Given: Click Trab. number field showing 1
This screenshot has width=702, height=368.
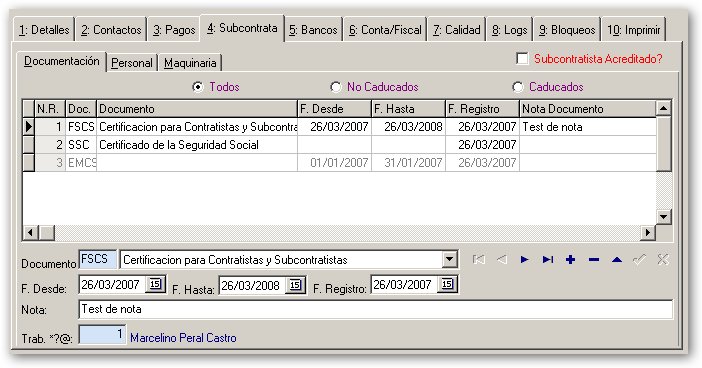Looking at the screenshot, I should pyautogui.click(x=103, y=334).
